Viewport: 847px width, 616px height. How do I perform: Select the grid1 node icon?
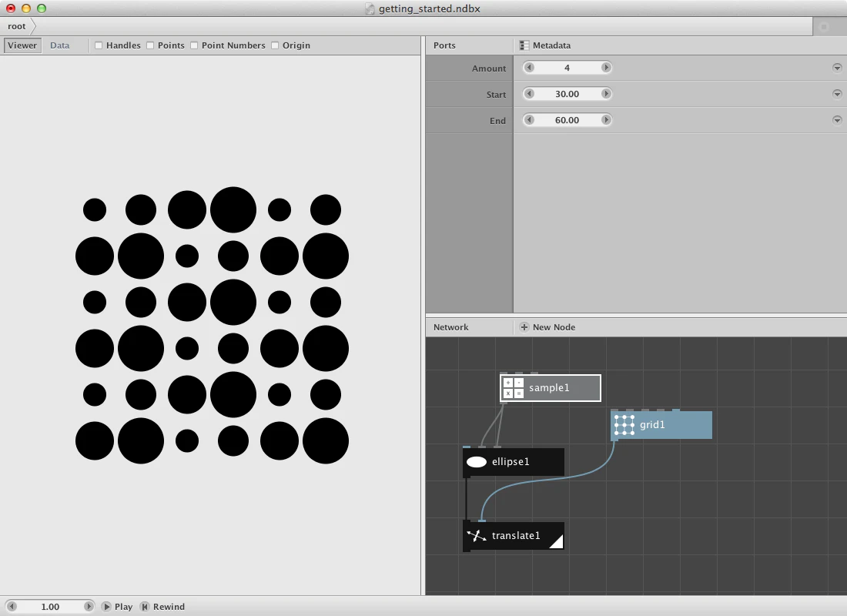[x=624, y=425]
